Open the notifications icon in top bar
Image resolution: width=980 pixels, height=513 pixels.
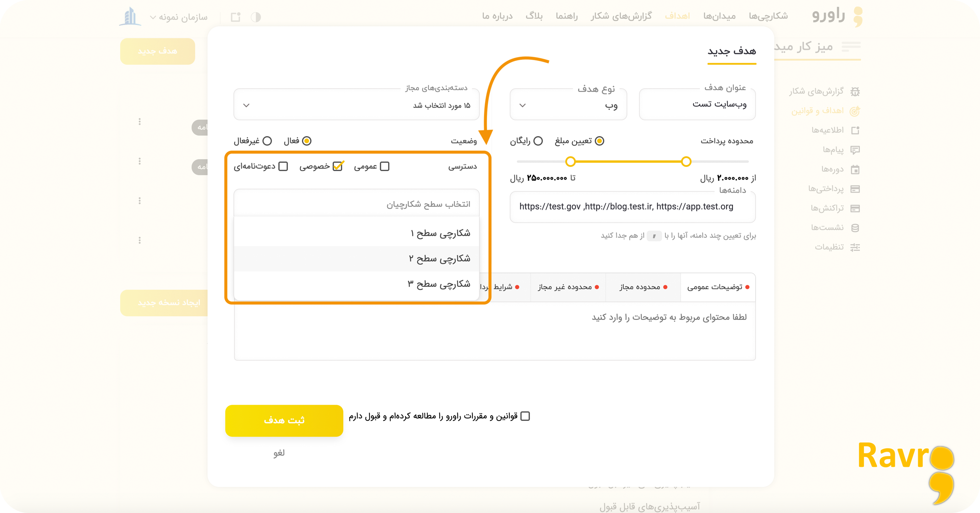(x=236, y=17)
